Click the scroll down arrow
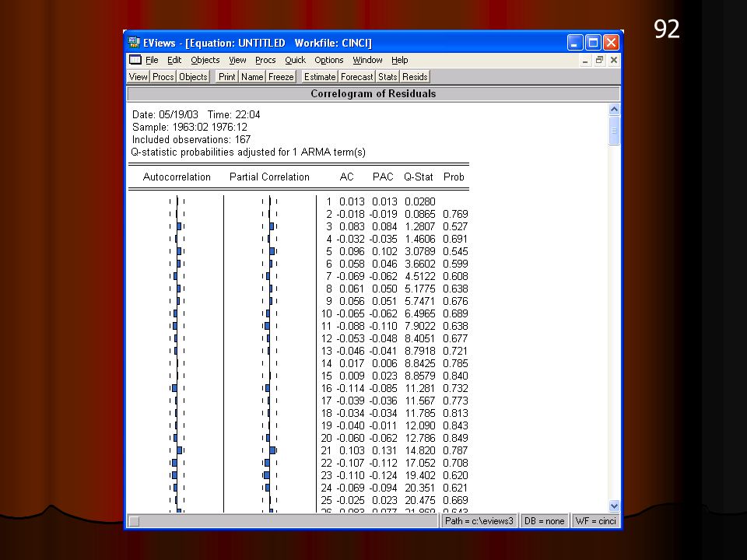 pos(614,506)
